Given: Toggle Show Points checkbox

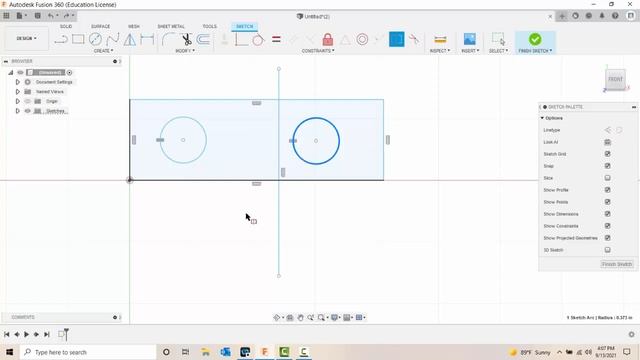Looking at the screenshot, I should pos(607,202).
